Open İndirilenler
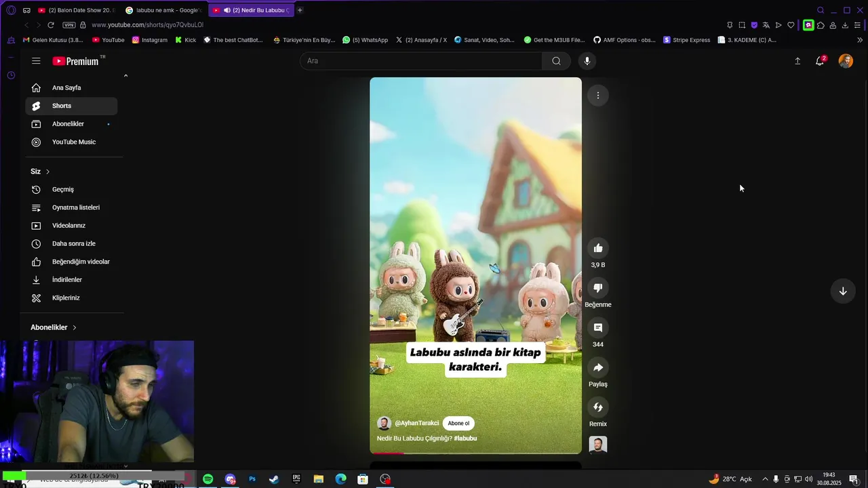Image resolution: width=868 pixels, height=488 pixels. (71, 280)
